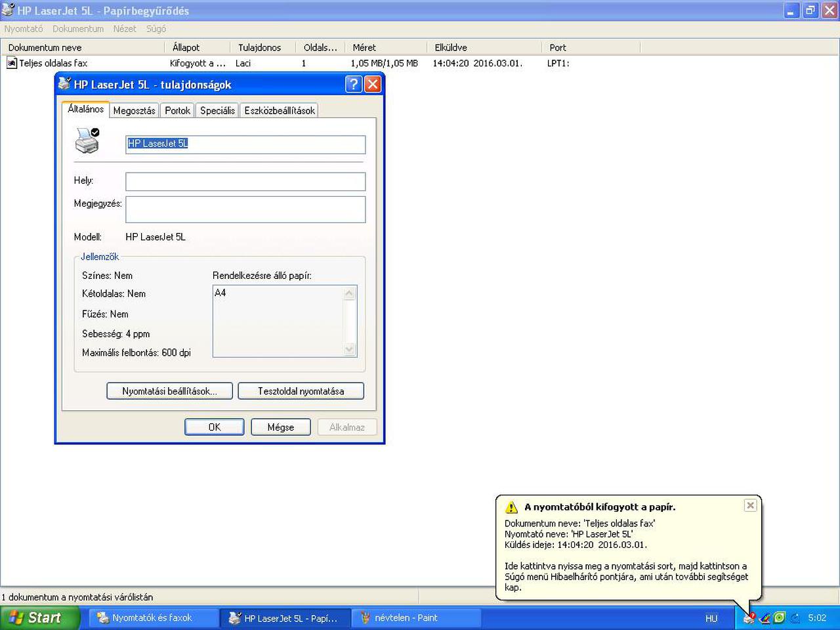Click the fax document icon beside Teljes oldalas fax

click(x=12, y=63)
